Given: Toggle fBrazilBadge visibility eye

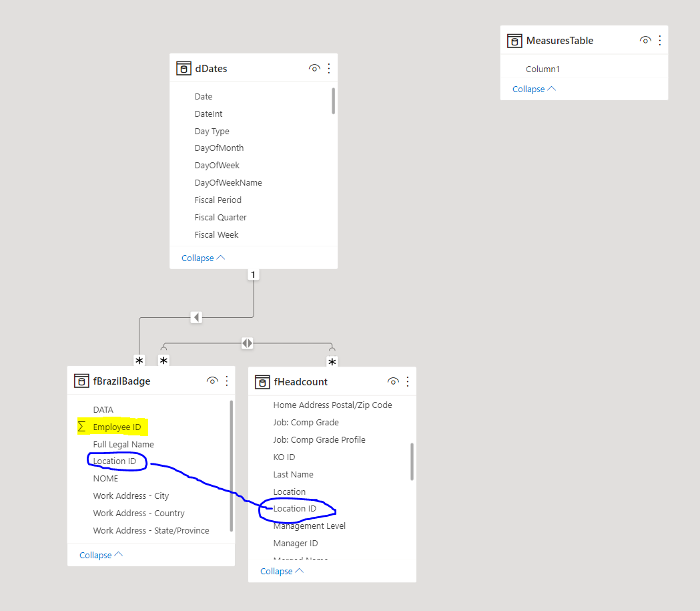Looking at the screenshot, I should coord(212,381).
